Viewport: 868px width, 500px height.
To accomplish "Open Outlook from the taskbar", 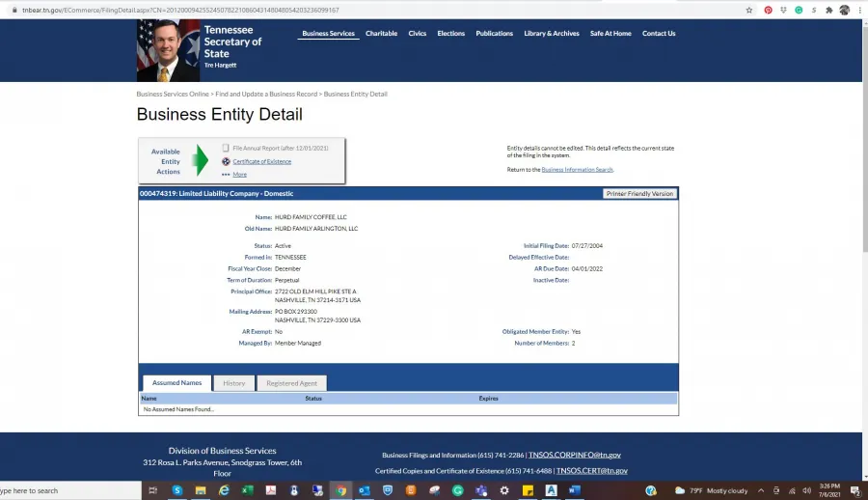I will tap(365, 490).
